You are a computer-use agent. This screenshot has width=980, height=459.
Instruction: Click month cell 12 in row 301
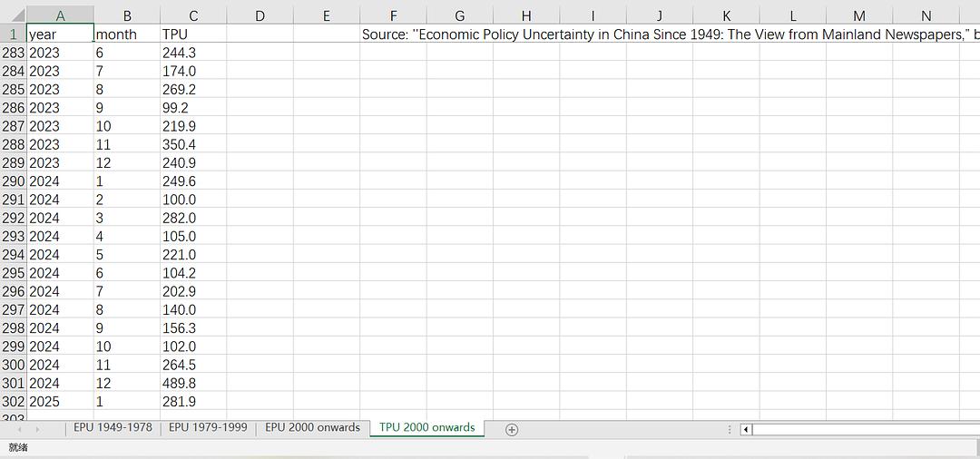pos(127,383)
